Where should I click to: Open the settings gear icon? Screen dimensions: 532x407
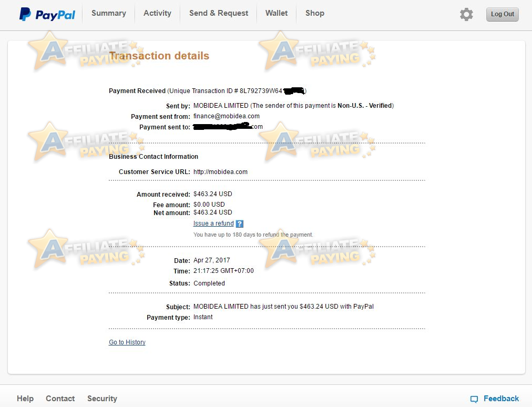click(466, 14)
